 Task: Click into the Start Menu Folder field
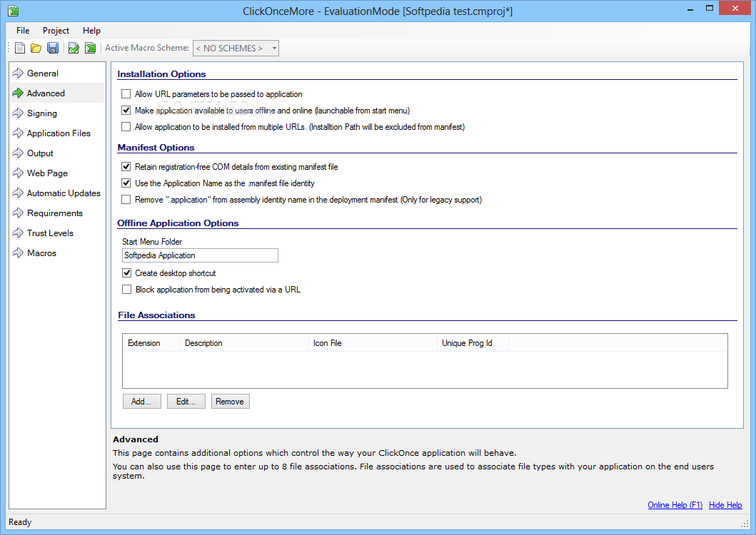pos(200,255)
